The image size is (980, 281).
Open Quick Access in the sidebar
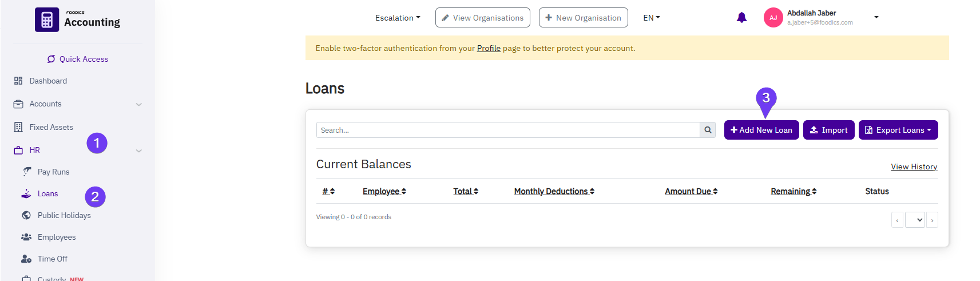78,59
